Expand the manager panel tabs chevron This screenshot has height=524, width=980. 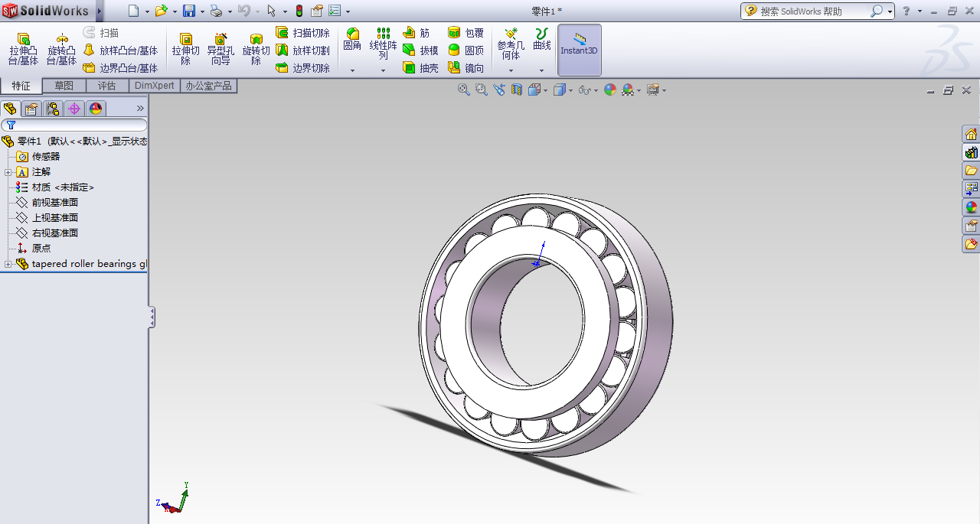(x=140, y=109)
